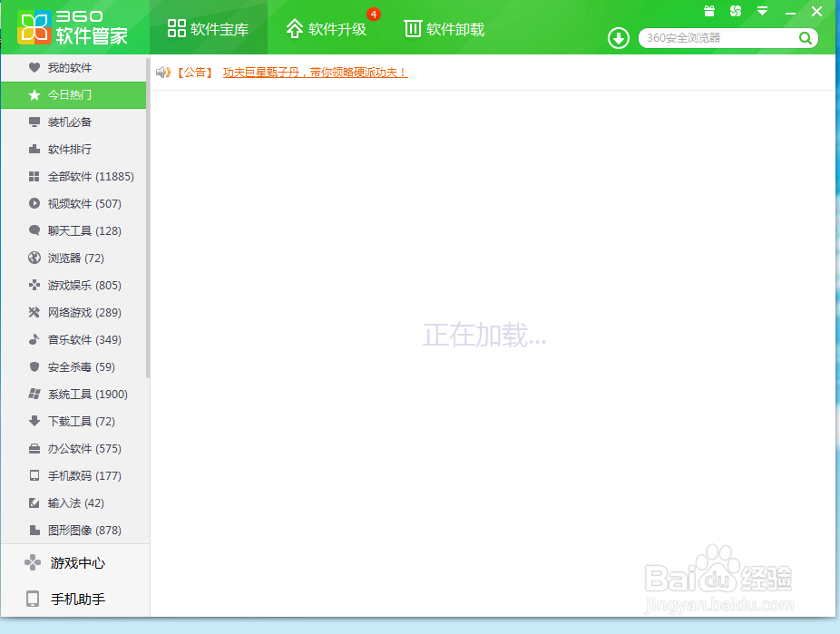Click the play icon beside 视频软件

click(34, 203)
